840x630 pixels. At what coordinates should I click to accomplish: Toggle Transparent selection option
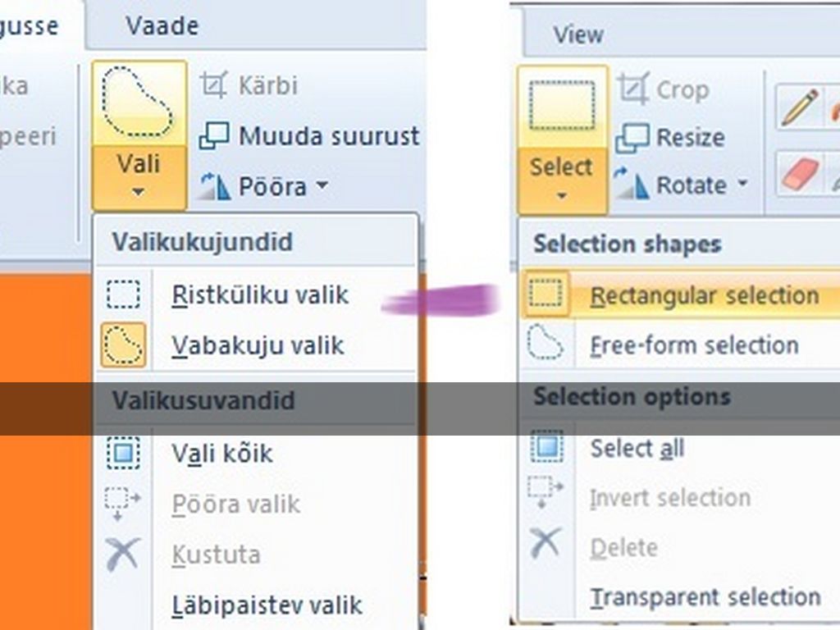pyautogui.click(x=705, y=597)
